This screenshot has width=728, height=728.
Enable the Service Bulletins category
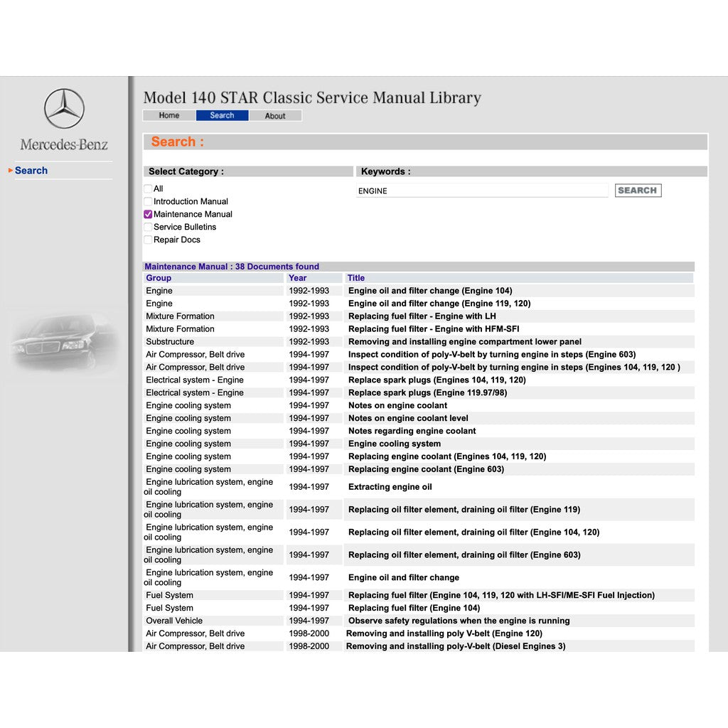148,227
